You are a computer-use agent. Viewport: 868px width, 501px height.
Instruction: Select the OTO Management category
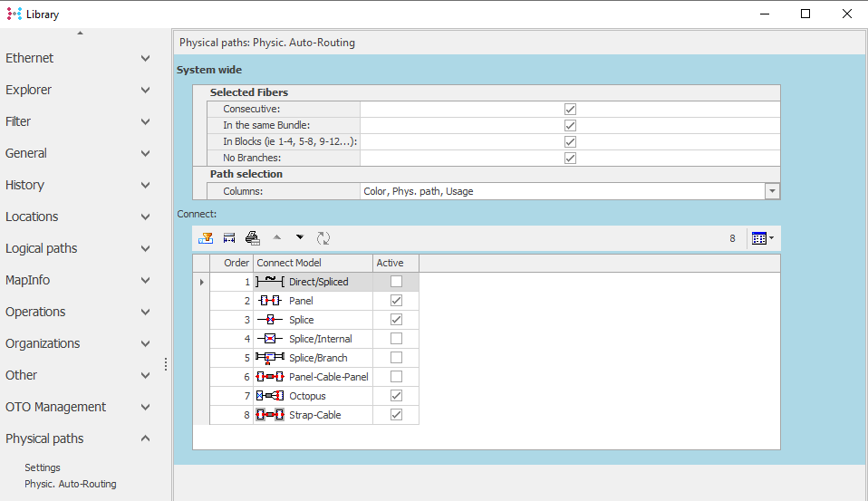(55, 407)
